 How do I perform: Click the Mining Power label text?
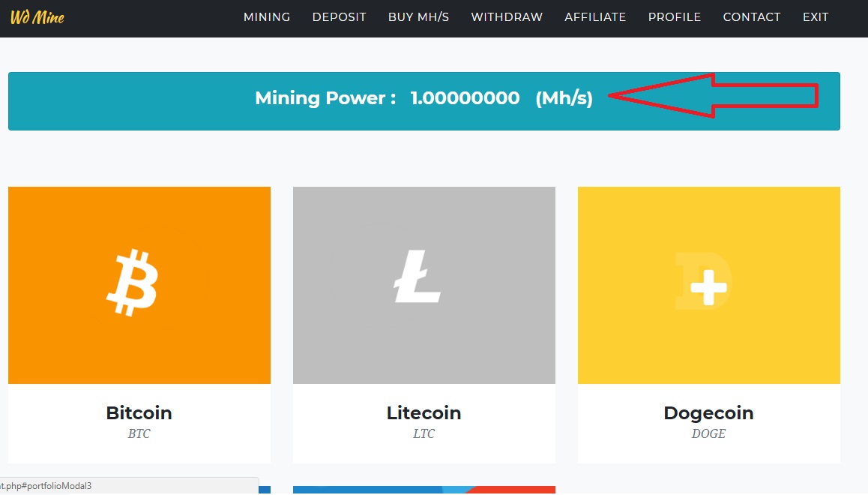coord(325,98)
